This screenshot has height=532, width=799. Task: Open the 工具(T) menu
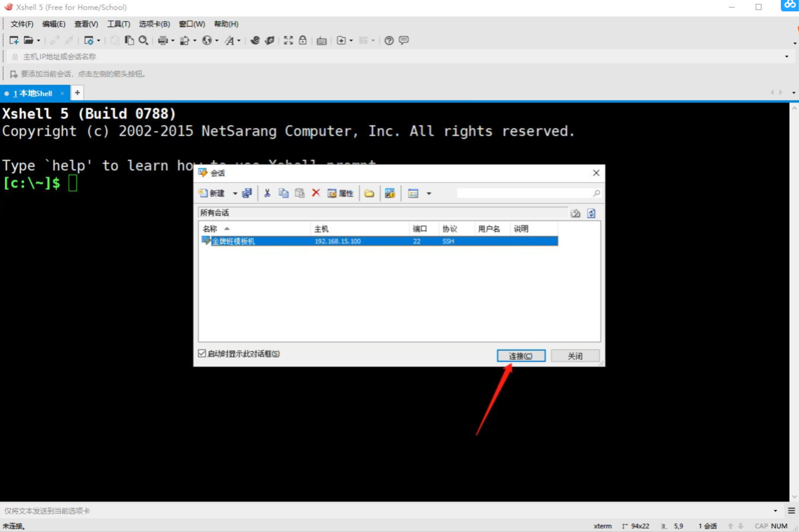118,24
